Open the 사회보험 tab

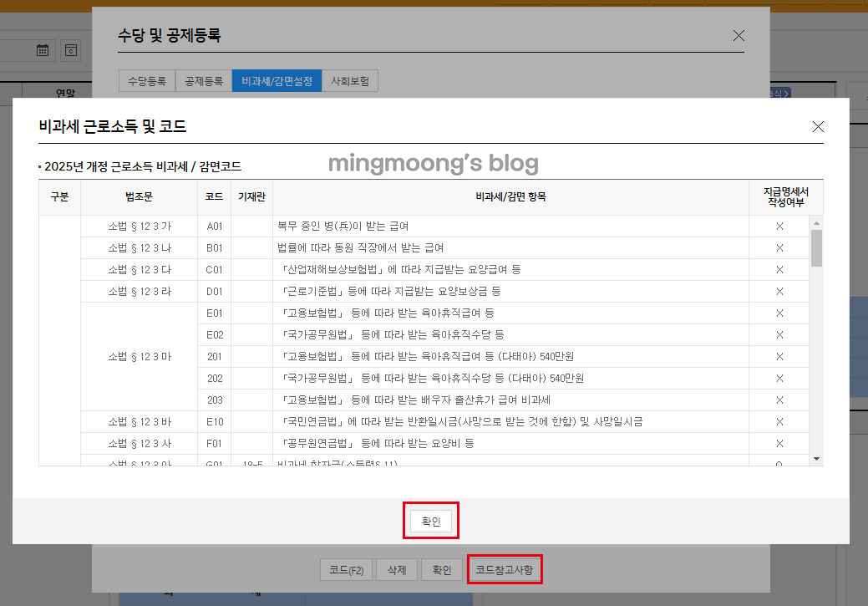(x=352, y=80)
